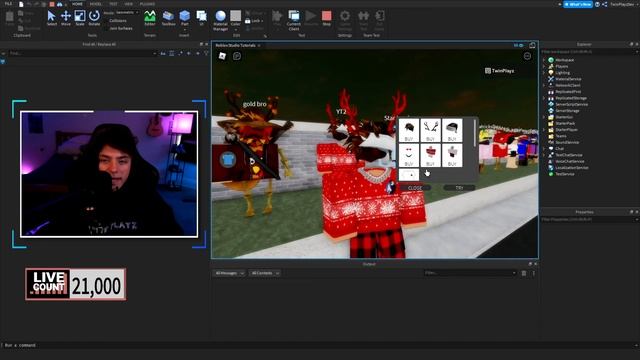The image size is (640, 360).
Task: Switch to the PLUGINS ribbon tab
Action: coord(147,4)
